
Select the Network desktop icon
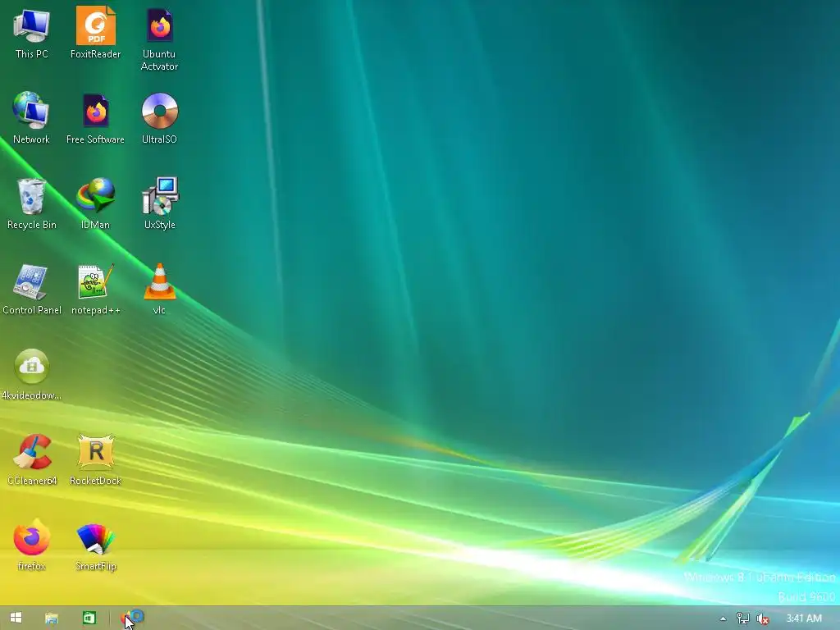pyautogui.click(x=31, y=111)
